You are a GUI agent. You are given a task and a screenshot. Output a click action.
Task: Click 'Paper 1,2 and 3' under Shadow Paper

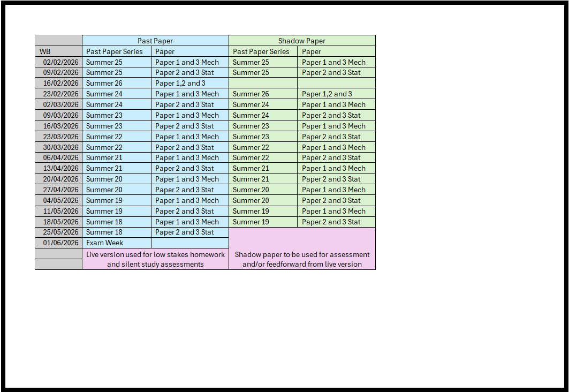336,94
